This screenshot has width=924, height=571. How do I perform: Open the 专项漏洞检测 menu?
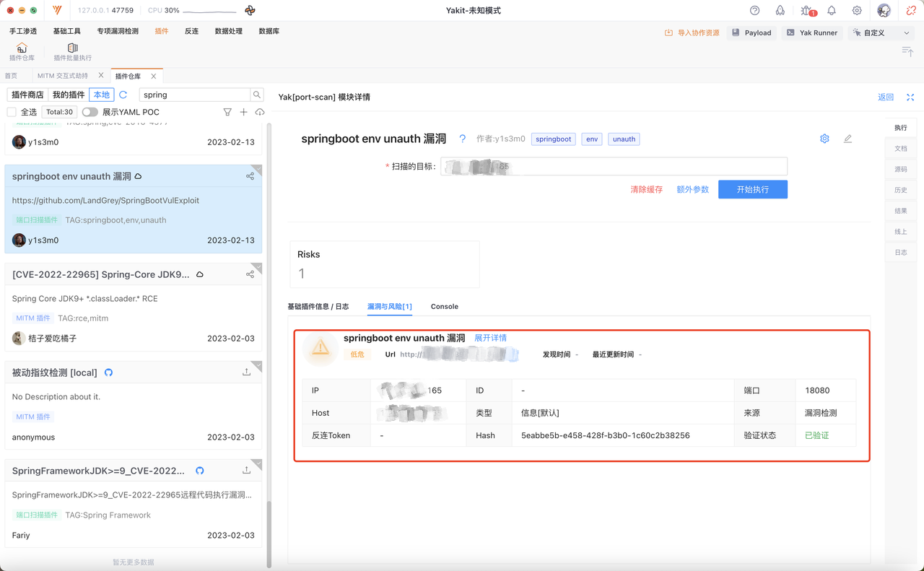118,32
